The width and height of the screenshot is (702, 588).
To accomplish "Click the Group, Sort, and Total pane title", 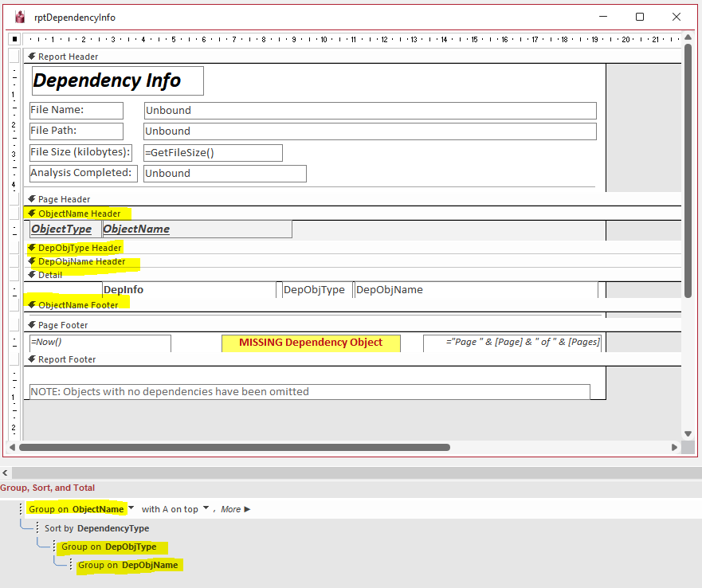I will [x=48, y=488].
